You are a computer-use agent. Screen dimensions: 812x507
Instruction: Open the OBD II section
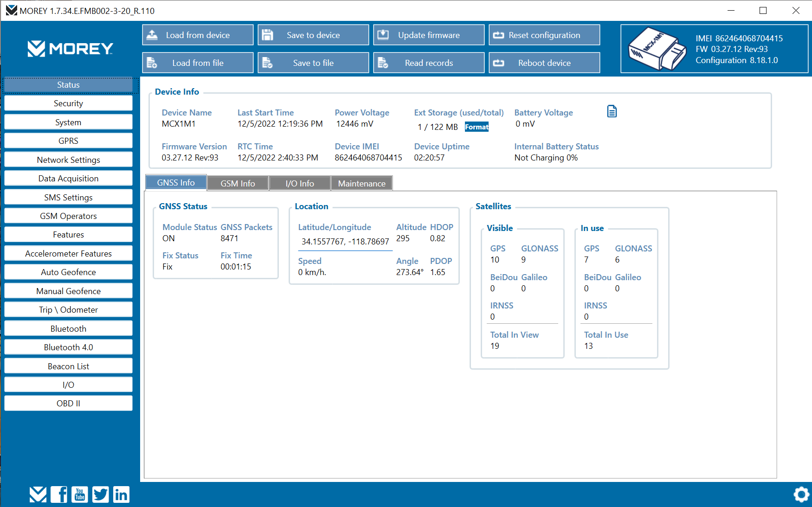pyautogui.click(x=68, y=404)
